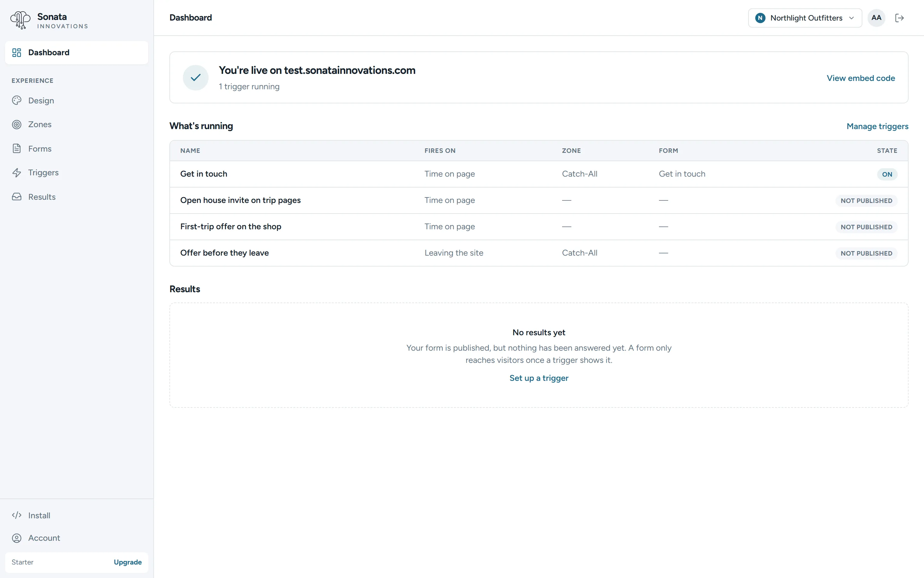924x578 pixels.
Task: Select the Get in touch trigger name
Action: (x=203, y=174)
